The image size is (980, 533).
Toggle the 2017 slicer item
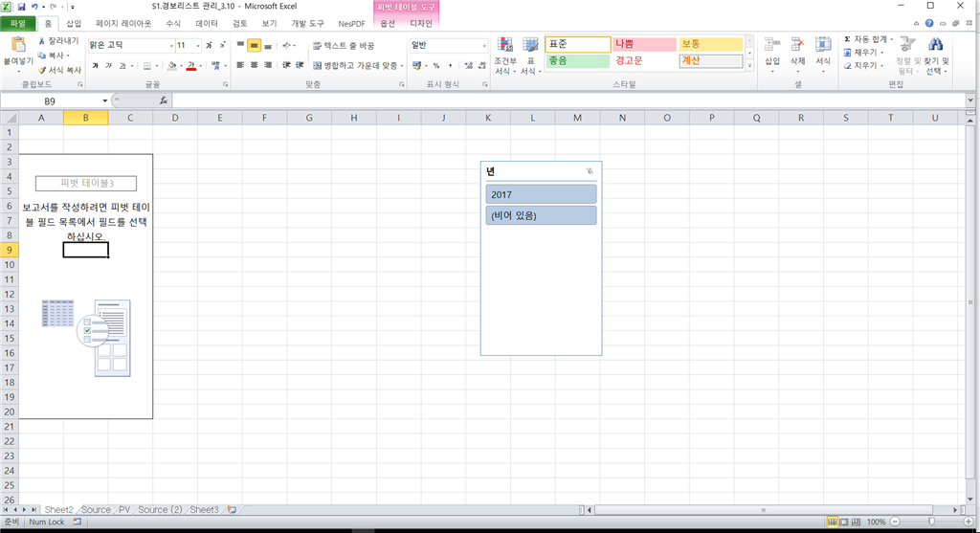(x=541, y=194)
